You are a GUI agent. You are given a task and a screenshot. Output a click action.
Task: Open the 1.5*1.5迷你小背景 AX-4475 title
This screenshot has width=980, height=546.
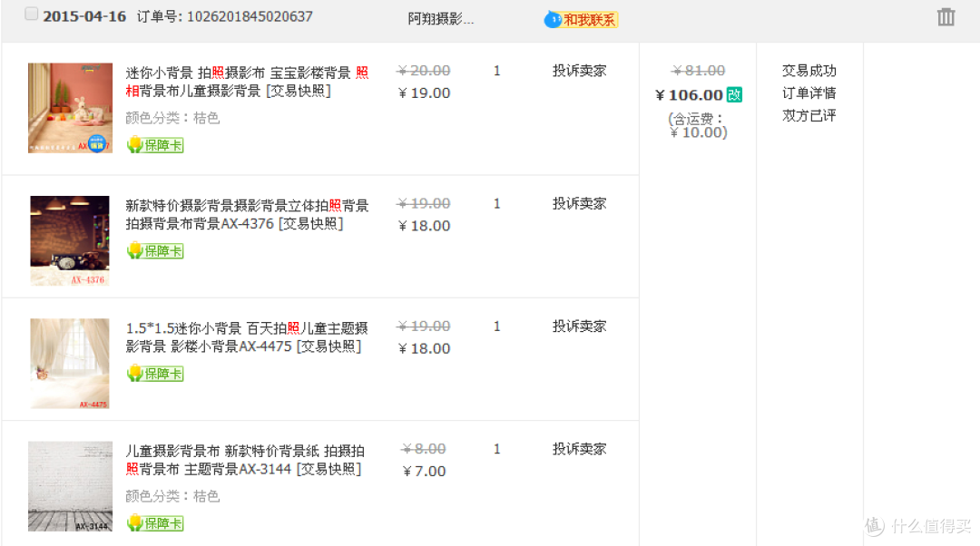[x=247, y=337]
